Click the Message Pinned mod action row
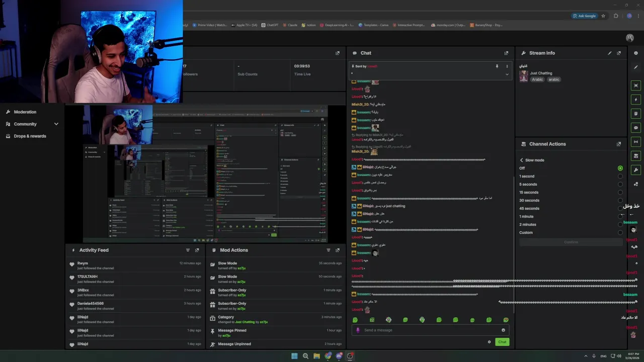This screenshot has height=362, width=644. tap(276, 333)
